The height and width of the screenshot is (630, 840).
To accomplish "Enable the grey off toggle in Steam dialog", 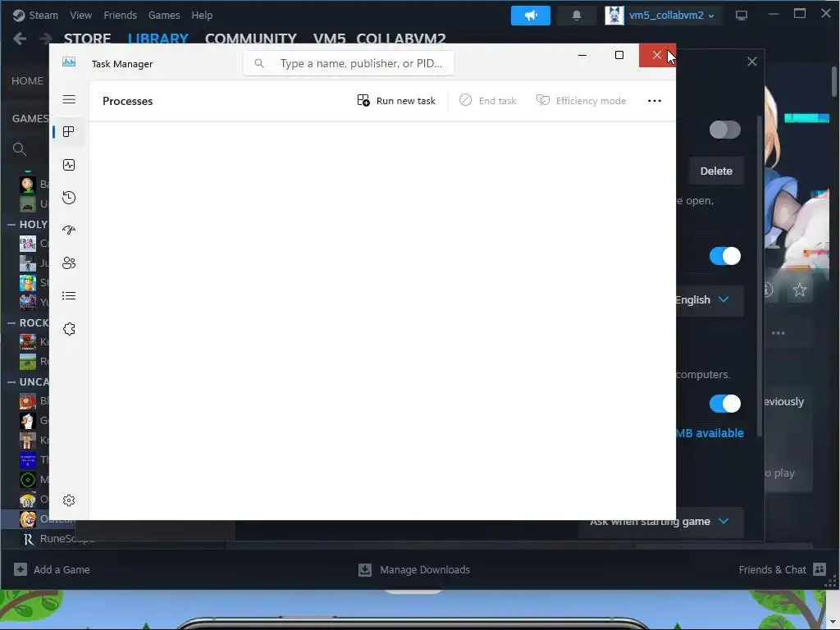I will (x=725, y=130).
